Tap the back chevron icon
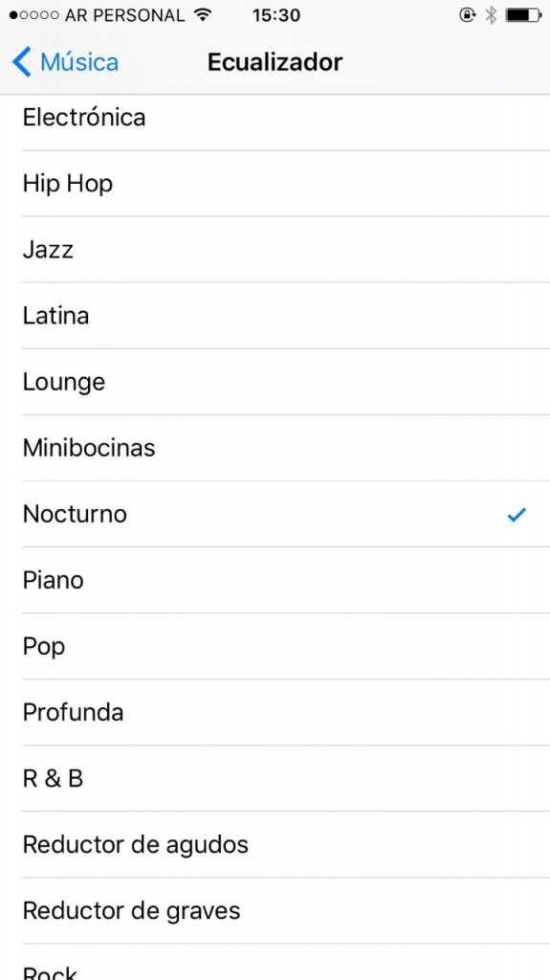This screenshot has width=550, height=980. point(21,62)
